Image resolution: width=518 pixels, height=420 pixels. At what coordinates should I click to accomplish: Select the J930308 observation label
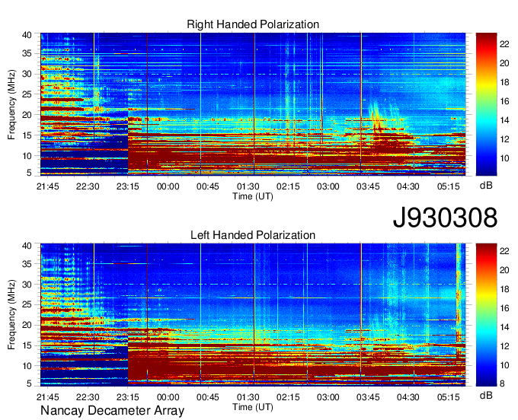click(445, 218)
